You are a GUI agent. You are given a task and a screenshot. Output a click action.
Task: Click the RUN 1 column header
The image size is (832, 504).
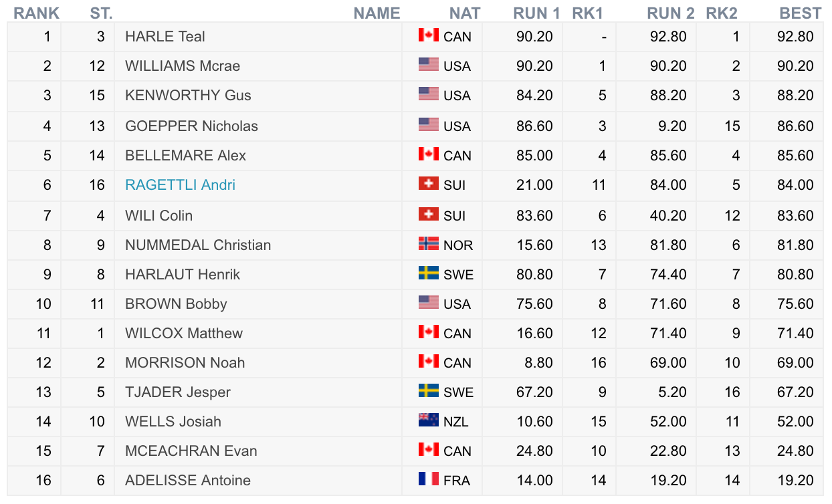click(x=536, y=13)
